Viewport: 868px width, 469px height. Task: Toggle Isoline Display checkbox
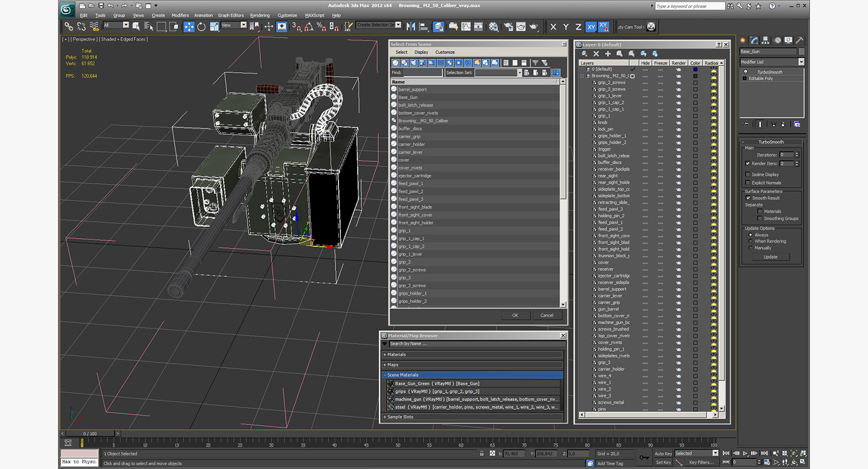coord(747,174)
